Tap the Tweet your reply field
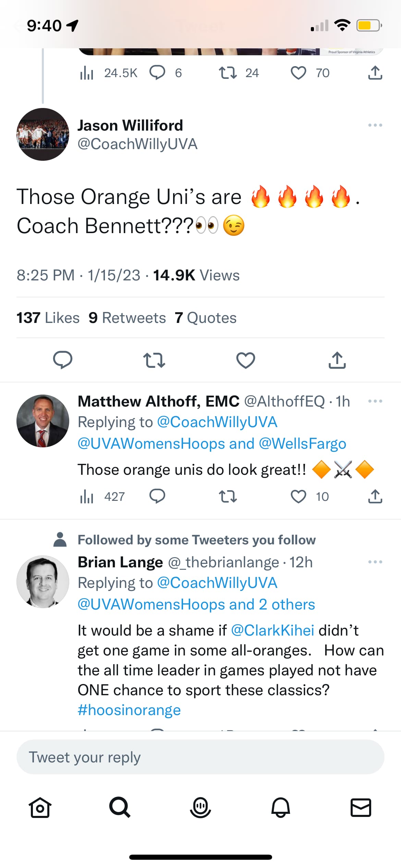The image size is (401, 868). pos(200,757)
